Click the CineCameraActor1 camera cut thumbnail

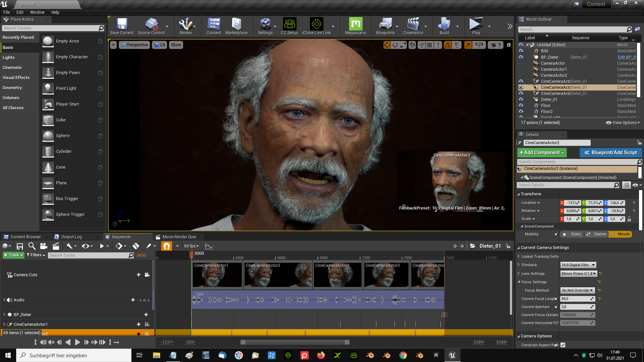point(217,275)
